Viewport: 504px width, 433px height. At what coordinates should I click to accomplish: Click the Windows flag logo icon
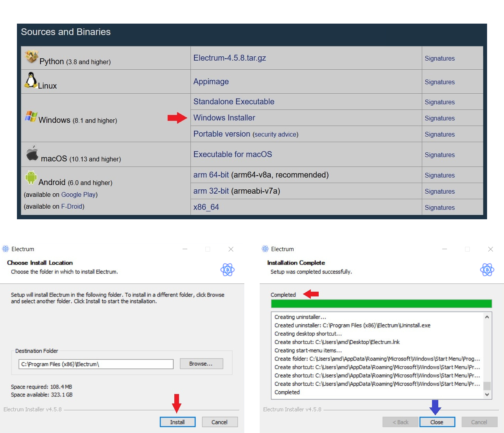(x=31, y=117)
